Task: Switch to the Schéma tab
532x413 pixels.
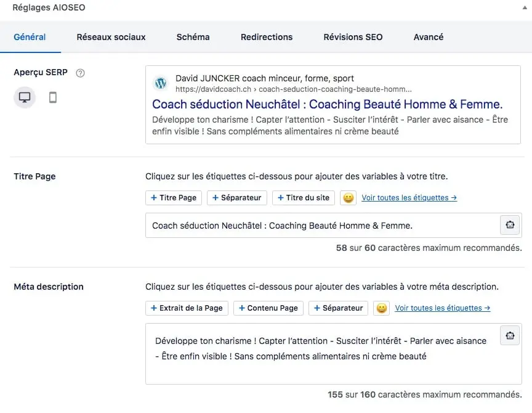Action: 193,37
